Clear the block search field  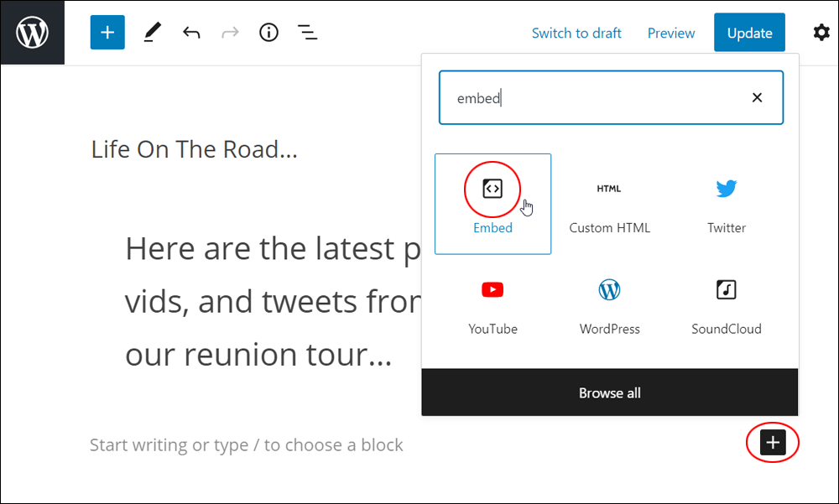757,97
